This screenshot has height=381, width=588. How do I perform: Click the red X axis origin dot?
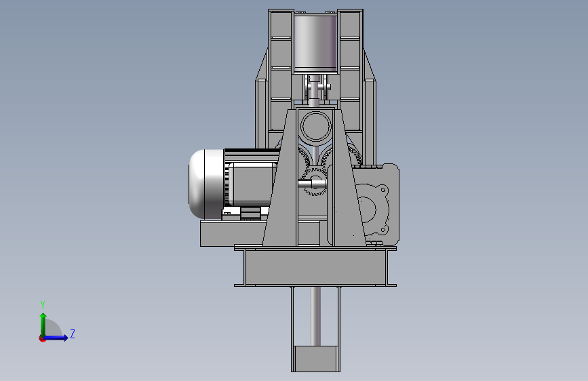tap(42, 338)
